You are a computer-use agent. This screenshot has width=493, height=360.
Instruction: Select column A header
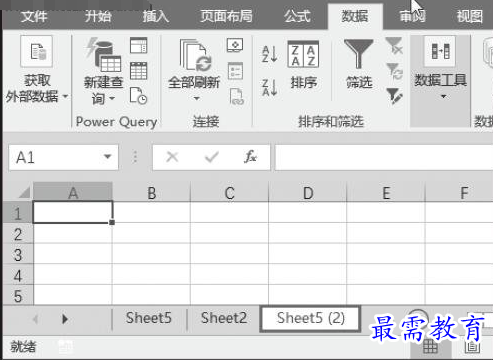tap(73, 192)
